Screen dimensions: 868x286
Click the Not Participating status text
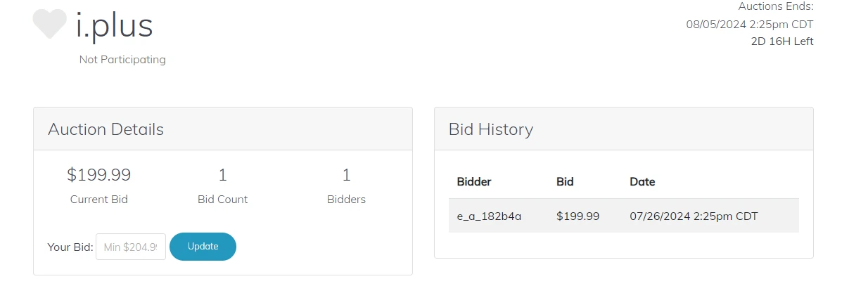pyautogui.click(x=122, y=60)
